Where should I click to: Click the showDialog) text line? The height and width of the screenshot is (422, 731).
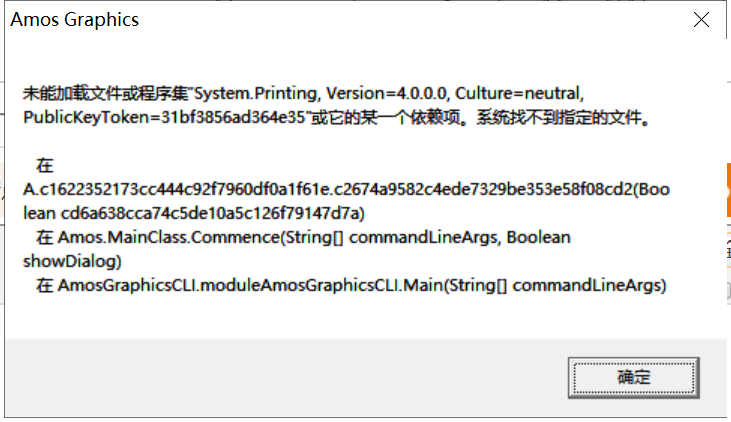click(x=72, y=261)
